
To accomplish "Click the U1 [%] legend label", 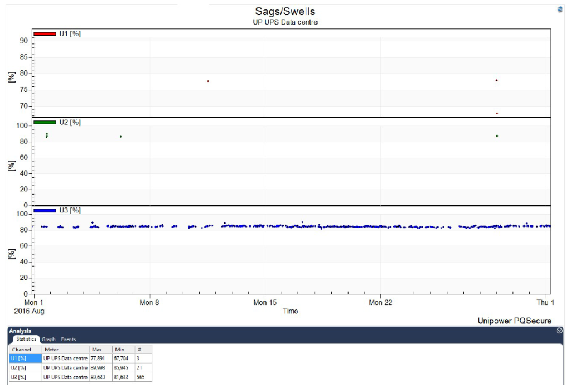I will pos(70,34).
